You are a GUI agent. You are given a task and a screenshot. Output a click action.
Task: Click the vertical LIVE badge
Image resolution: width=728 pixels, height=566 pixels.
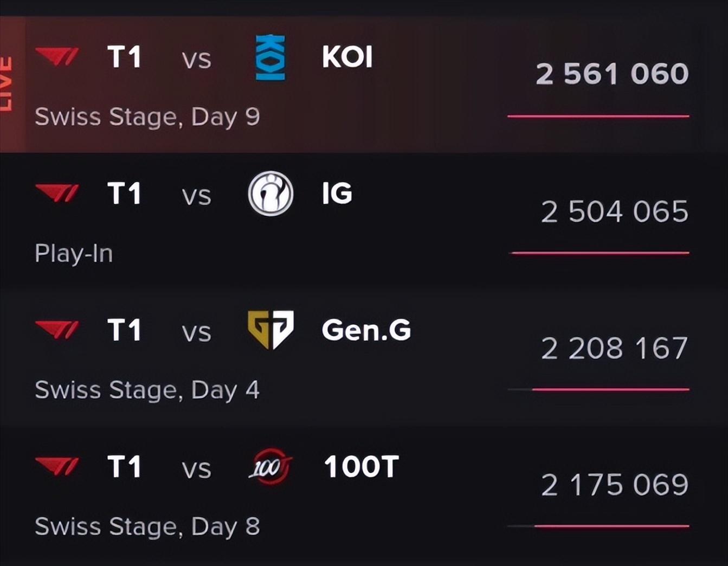7,84
